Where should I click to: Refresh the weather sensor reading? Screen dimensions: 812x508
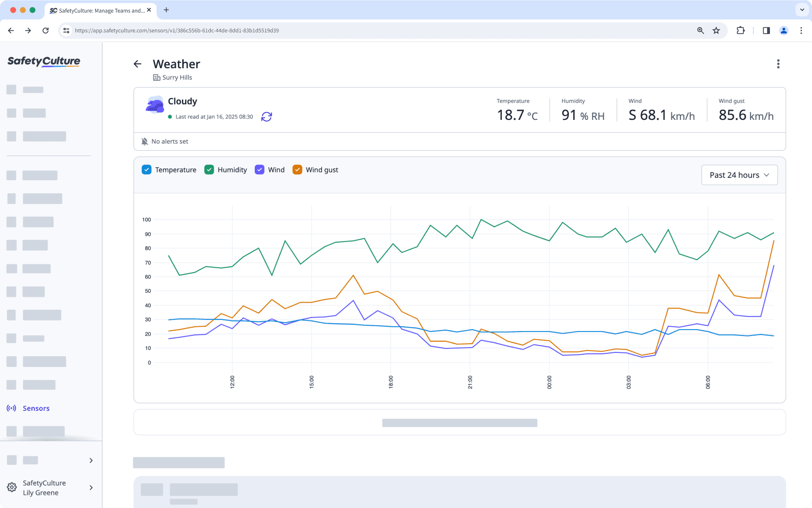(x=267, y=116)
